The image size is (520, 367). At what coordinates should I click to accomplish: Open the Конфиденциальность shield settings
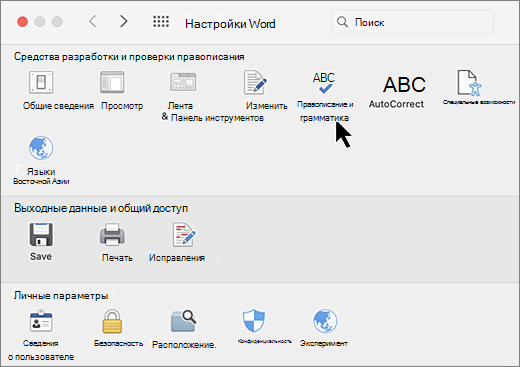(254, 321)
